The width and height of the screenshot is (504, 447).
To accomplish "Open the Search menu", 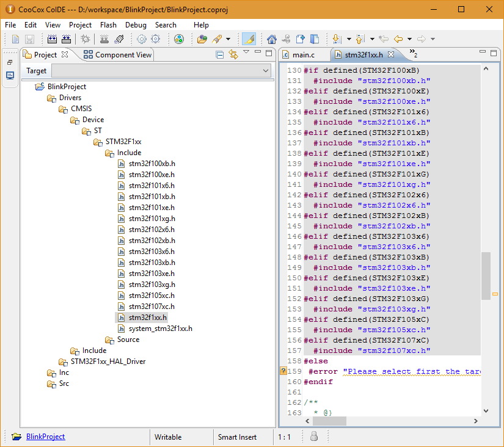I will pos(166,25).
